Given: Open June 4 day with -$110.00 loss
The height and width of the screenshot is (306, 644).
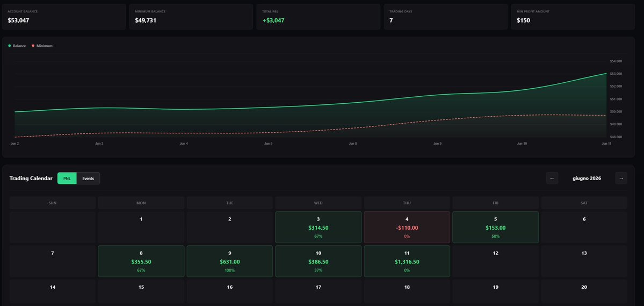Looking at the screenshot, I should coord(407,227).
